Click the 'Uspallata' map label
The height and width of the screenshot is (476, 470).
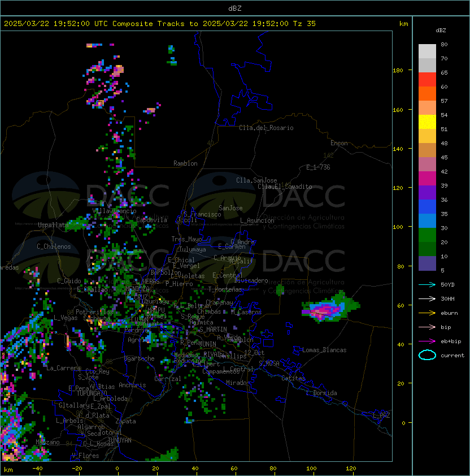[x=53, y=225]
